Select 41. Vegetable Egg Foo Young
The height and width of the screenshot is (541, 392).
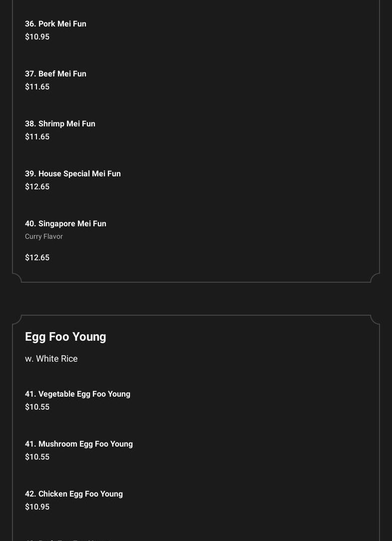click(77, 394)
